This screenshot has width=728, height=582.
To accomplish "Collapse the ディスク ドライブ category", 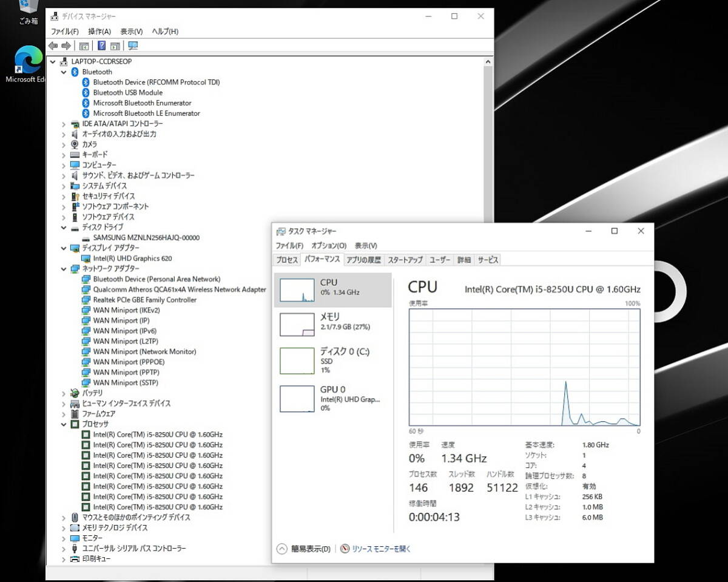I will (x=64, y=228).
